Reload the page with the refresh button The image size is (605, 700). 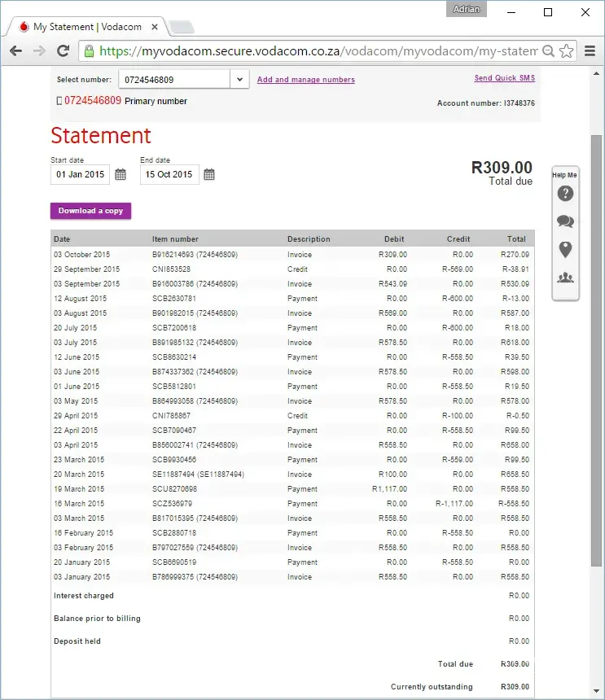(x=63, y=51)
